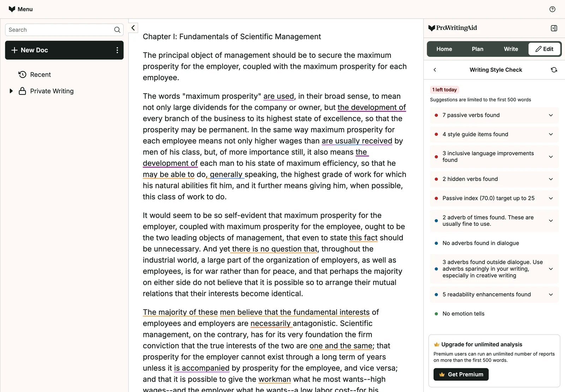Viewport: 565px width, 392px height.
Task: Expand 7 passive verbs found
Action: pos(494,115)
